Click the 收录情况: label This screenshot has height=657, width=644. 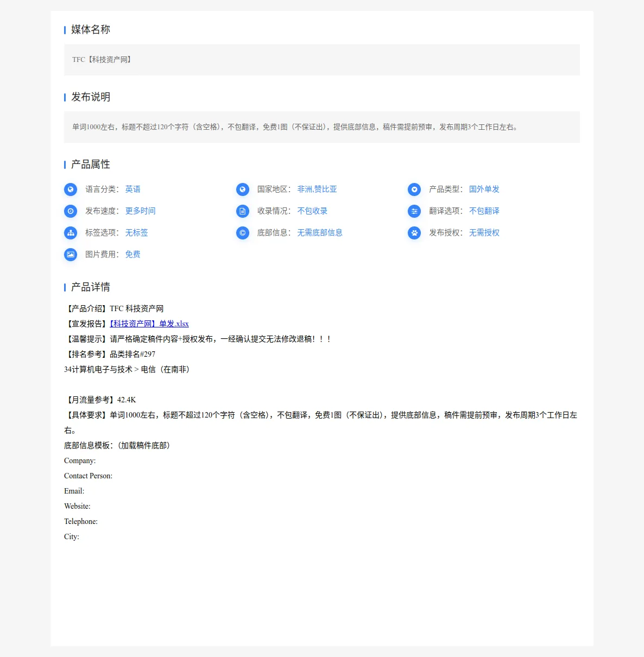[274, 211]
